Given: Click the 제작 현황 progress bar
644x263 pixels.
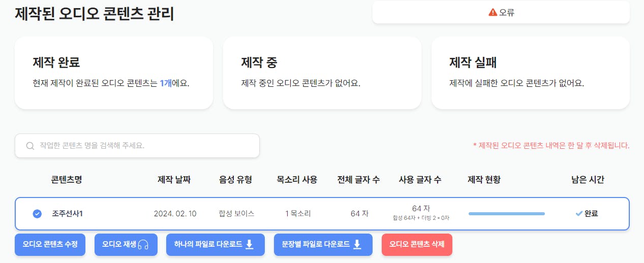Looking at the screenshot, I should 506,214.
